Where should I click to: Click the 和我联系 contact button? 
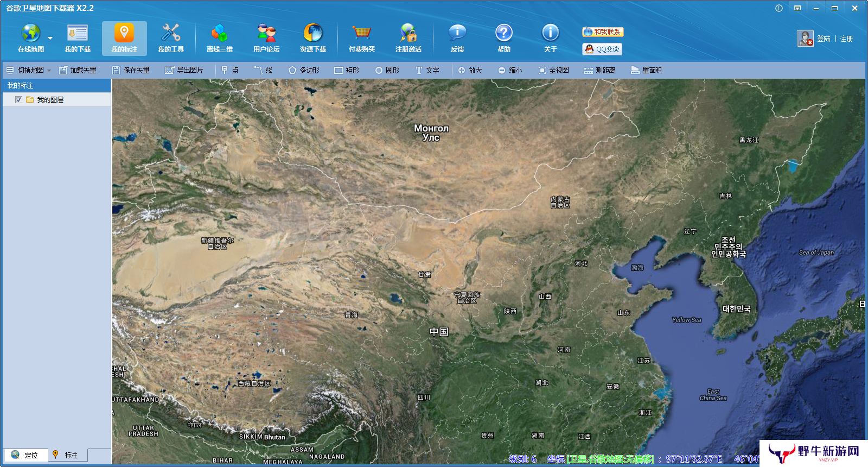[603, 32]
